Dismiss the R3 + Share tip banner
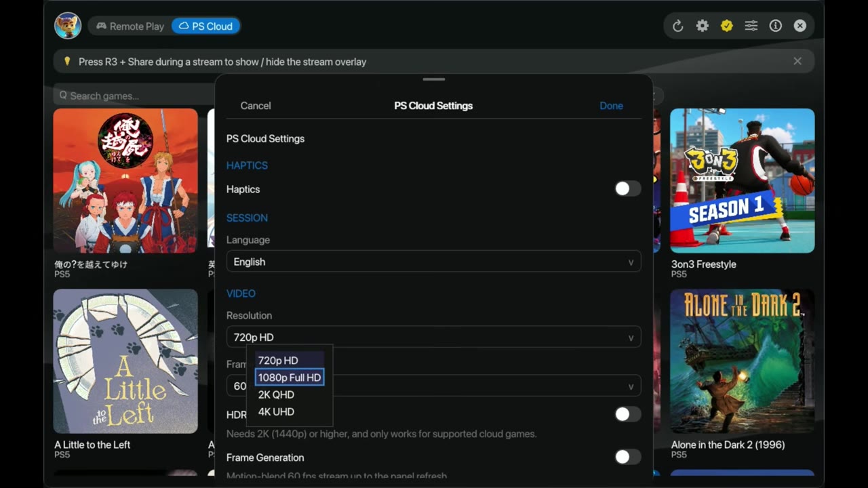 (x=797, y=61)
